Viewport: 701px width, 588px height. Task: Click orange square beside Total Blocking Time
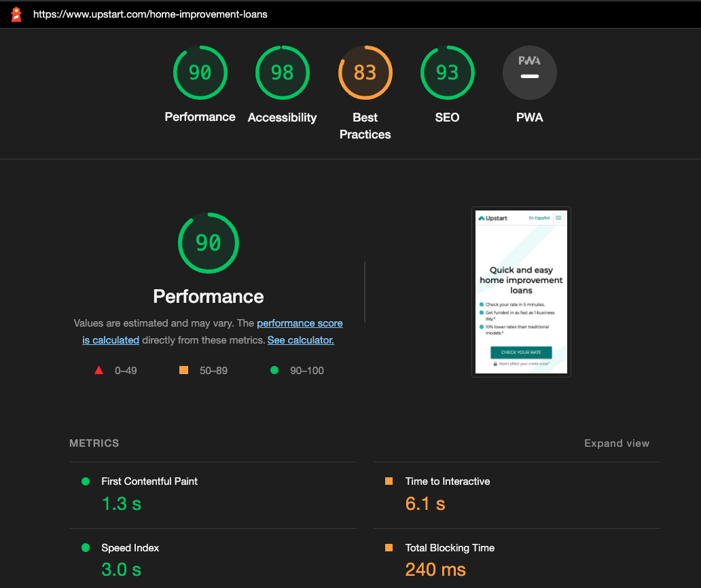pyautogui.click(x=389, y=548)
